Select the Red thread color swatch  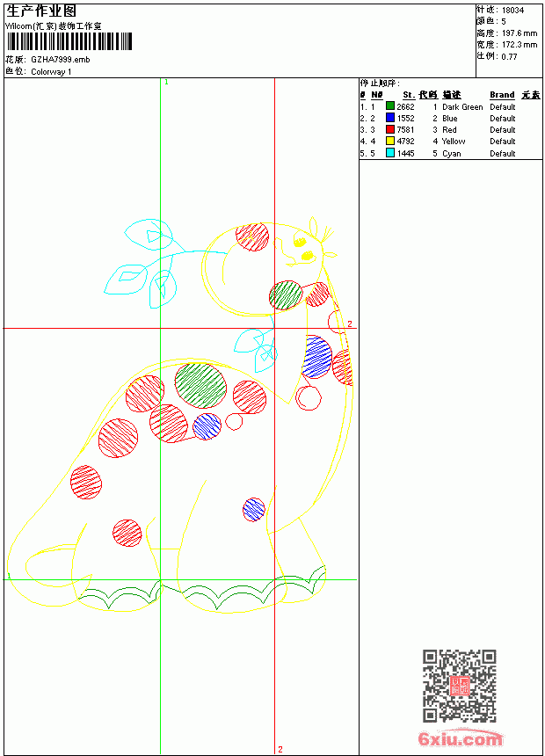390,129
